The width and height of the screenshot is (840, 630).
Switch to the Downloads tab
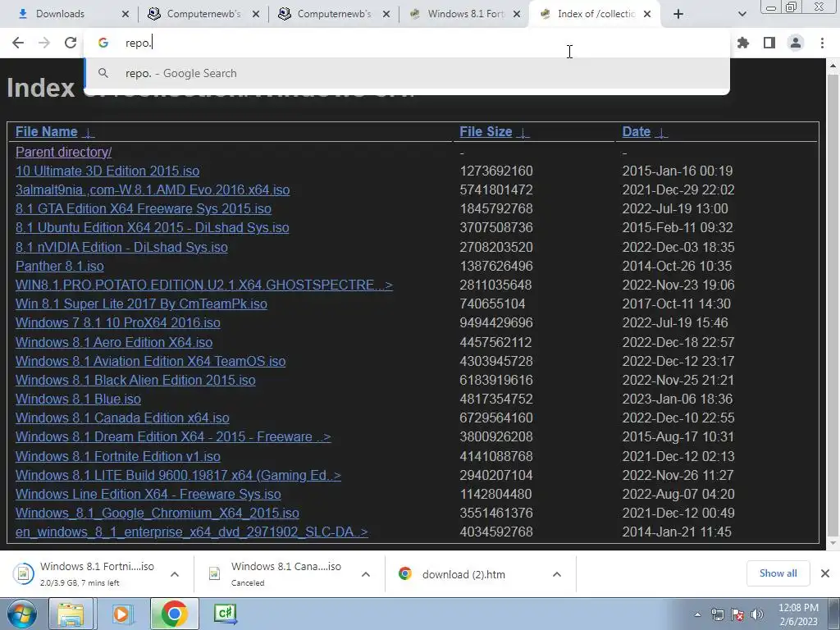pos(60,14)
